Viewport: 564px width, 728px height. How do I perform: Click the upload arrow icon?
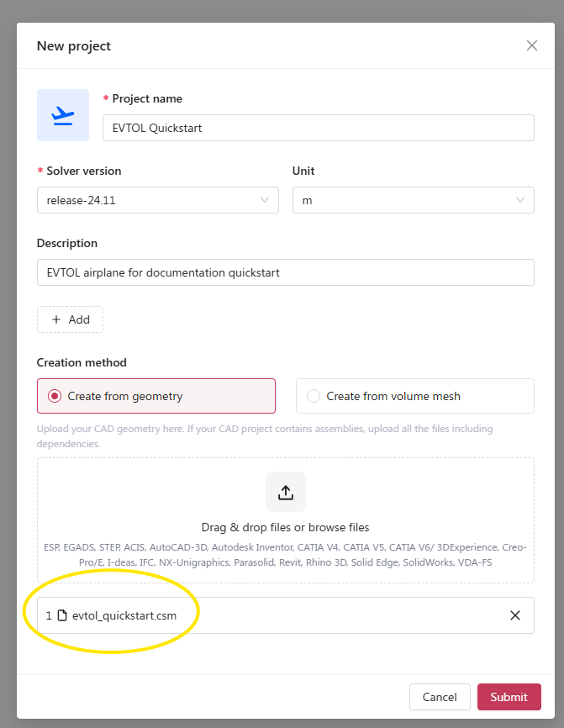[285, 492]
